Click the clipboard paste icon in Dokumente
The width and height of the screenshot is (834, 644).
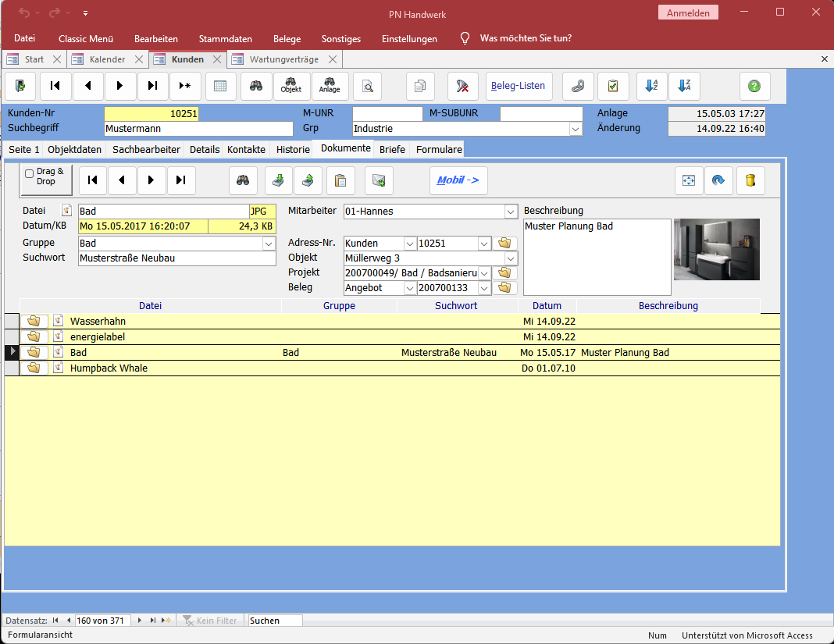pyautogui.click(x=340, y=180)
